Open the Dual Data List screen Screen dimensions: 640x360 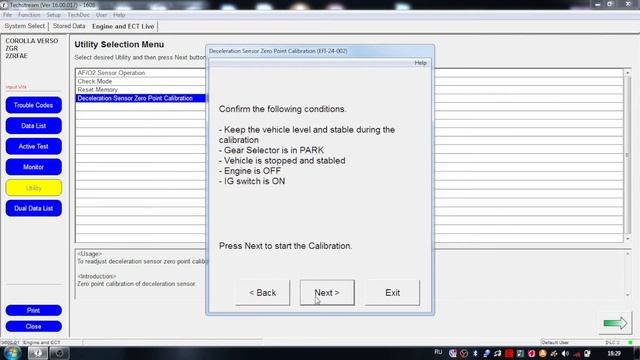(x=33, y=208)
